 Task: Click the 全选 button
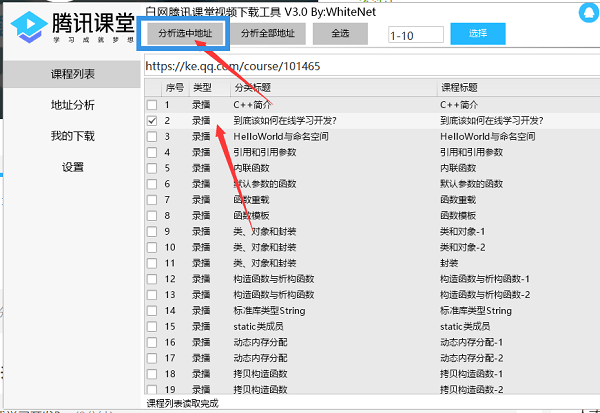point(338,33)
